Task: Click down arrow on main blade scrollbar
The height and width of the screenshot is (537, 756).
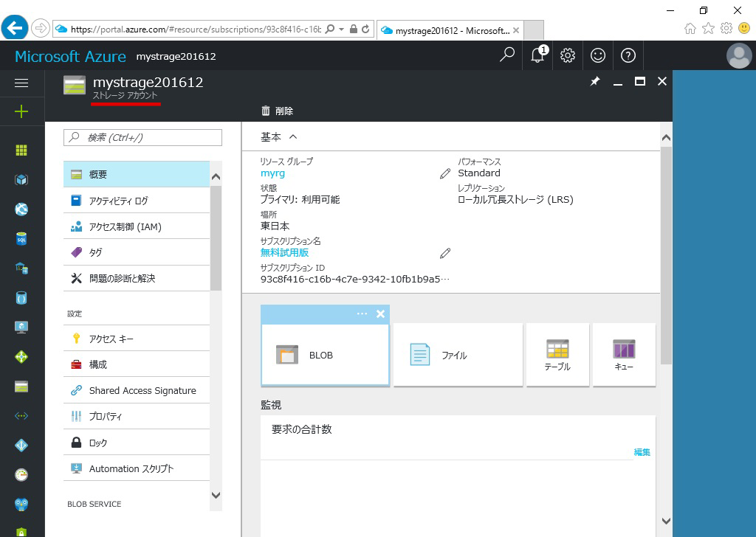Action: pyautogui.click(x=667, y=521)
